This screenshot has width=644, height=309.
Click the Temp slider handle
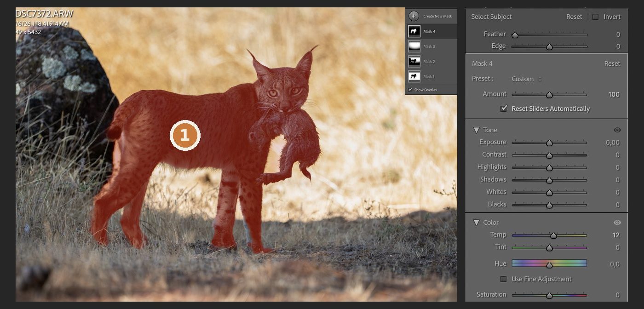pos(553,235)
